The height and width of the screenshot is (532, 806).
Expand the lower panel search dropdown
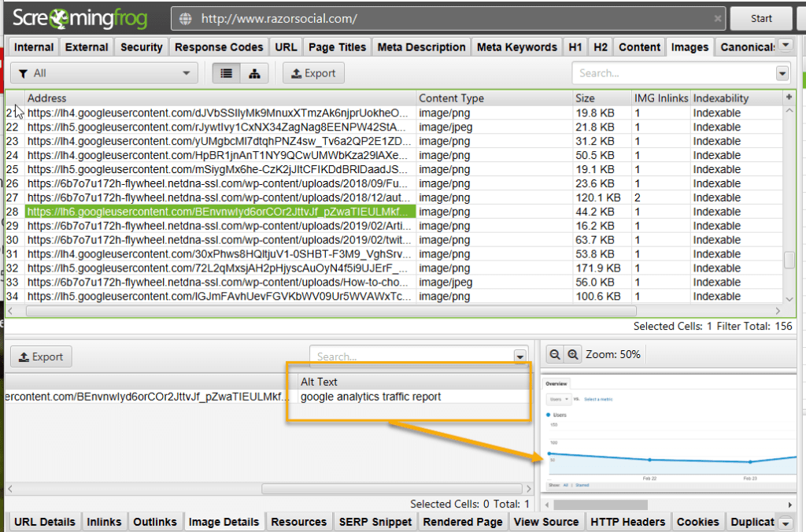(x=519, y=357)
